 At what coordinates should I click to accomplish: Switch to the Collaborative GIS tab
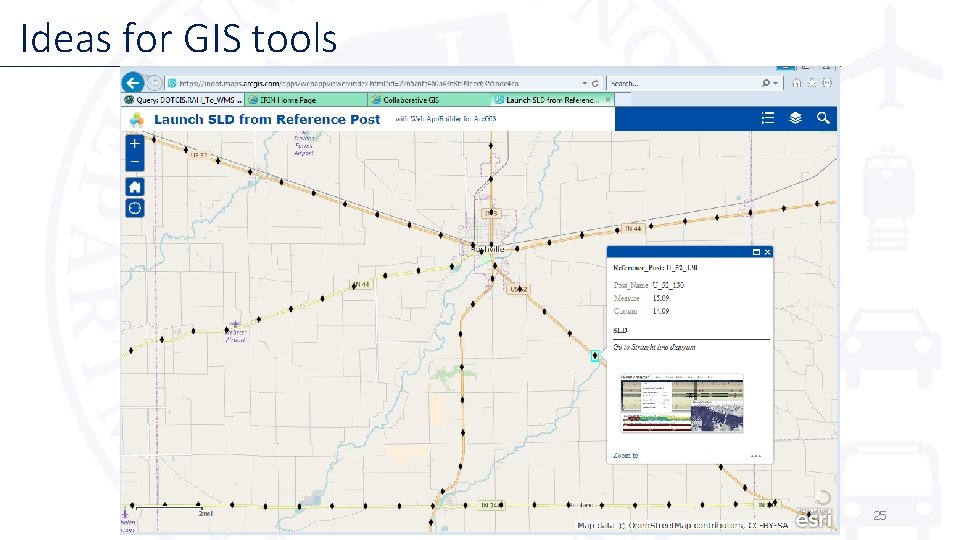[x=429, y=100]
